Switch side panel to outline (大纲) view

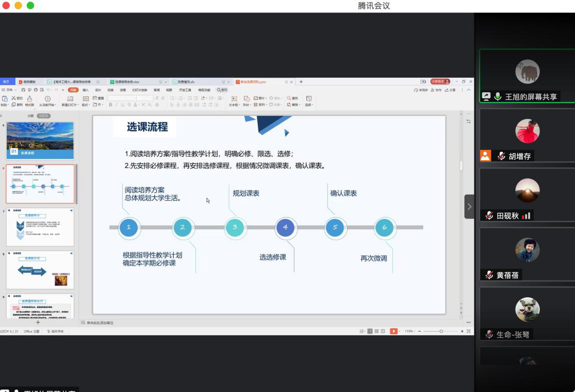pos(30,116)
